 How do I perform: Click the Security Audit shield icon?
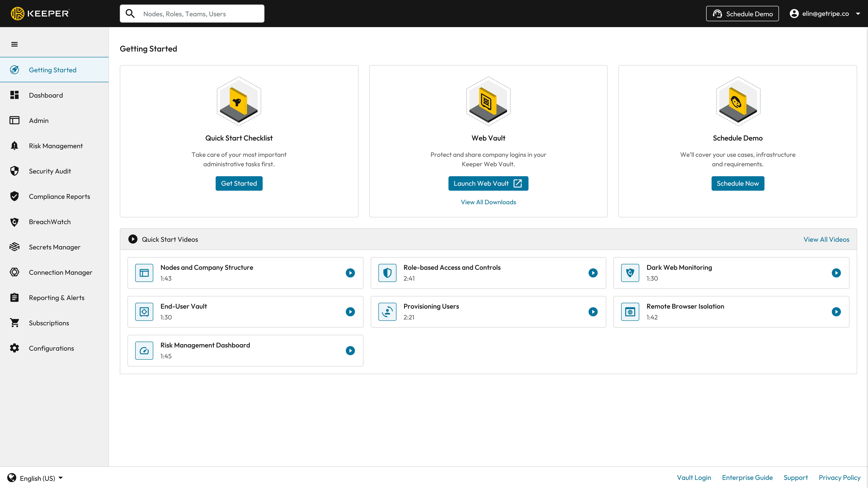click(x=14, y=171)
